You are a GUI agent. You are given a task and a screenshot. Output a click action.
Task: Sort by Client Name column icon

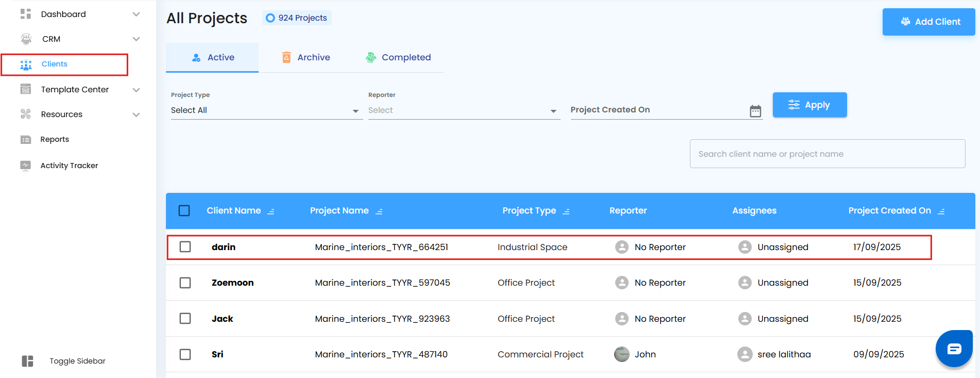[271, 211]
